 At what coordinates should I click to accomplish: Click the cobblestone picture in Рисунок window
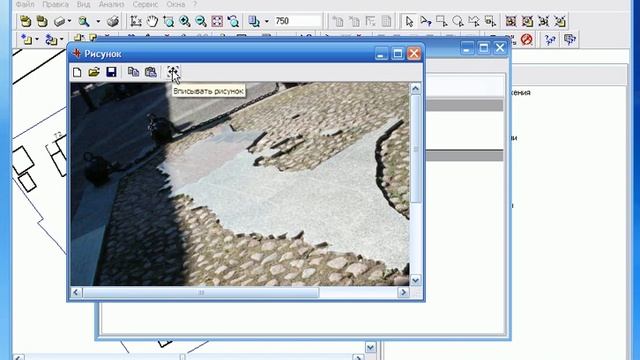tap(240, 184)
